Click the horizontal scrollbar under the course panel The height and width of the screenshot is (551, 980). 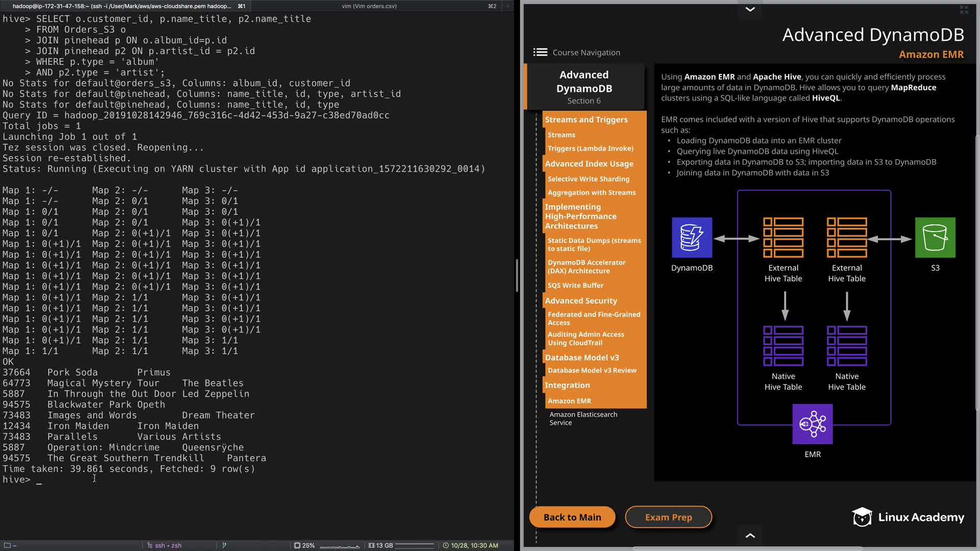[x=747, y=548]
